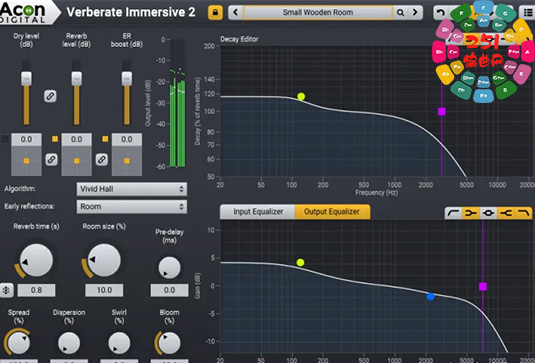Go to the next preset arrow
The height and width of the screenshot is (363, 535).
415,13
